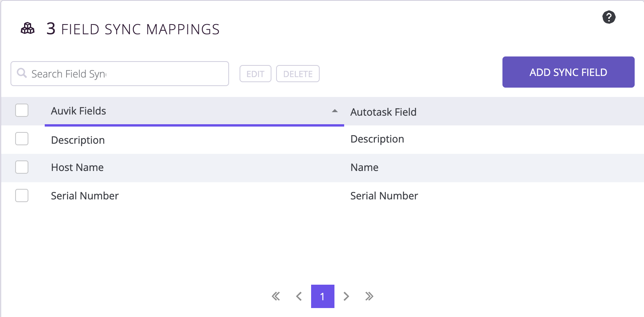Click the field sync mappings cubes icon
This screenshot has height=317, width=644.
point(28,28)
